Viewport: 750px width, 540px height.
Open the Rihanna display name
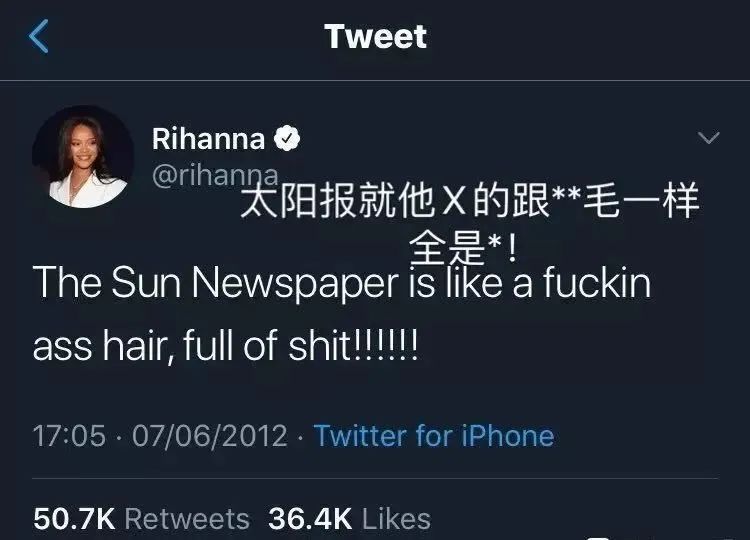[x=208, y=139]
